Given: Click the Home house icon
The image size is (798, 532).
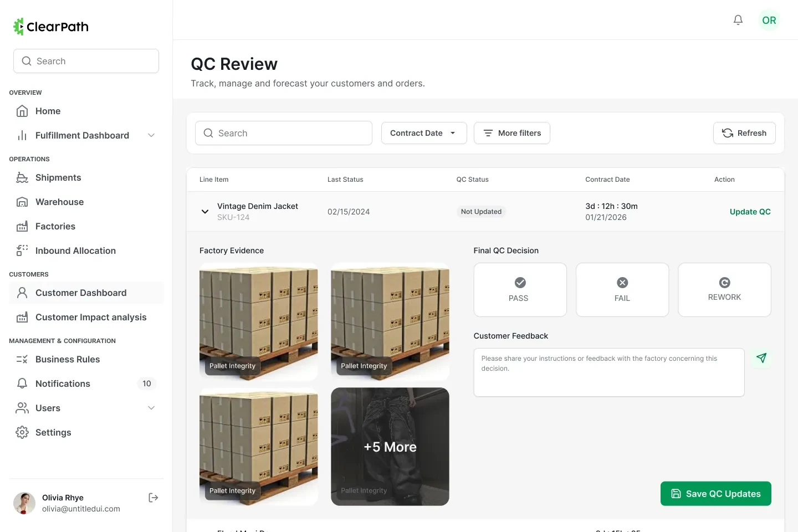Looking at the screenshot, I should click(22, 111).
